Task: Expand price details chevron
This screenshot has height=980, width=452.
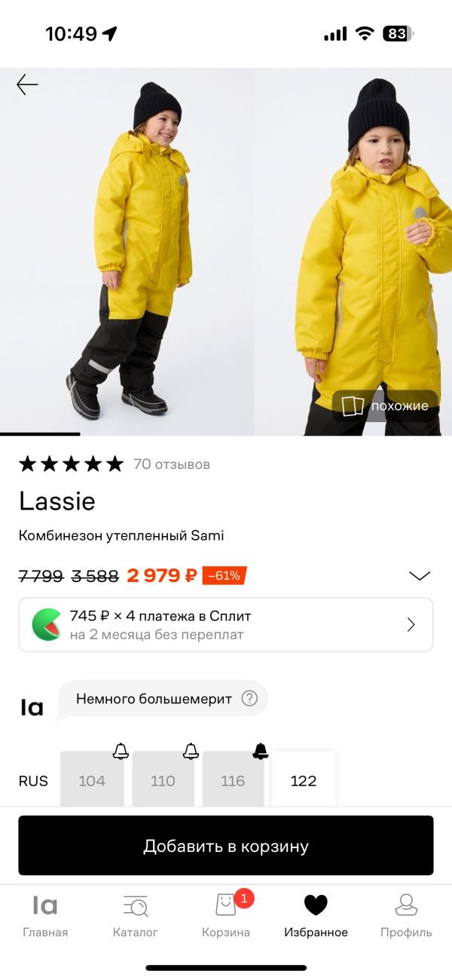Action: 420,576
